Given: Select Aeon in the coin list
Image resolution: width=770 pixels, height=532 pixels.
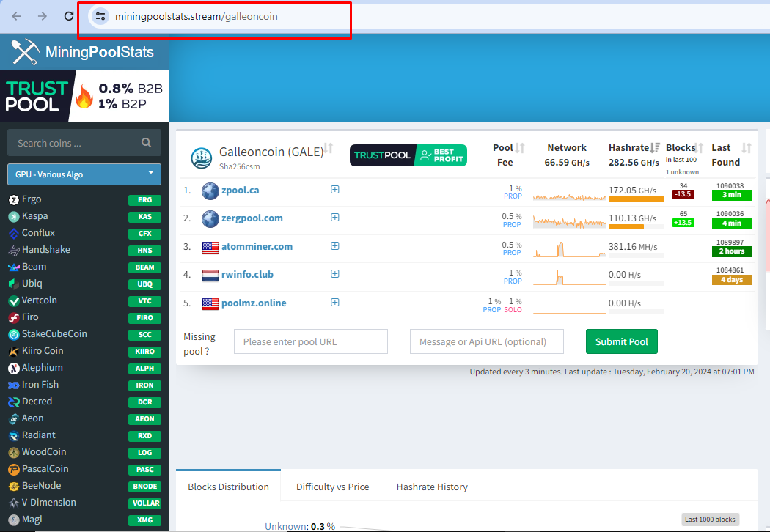Looking at the screenshot, I should coord(32,418).
